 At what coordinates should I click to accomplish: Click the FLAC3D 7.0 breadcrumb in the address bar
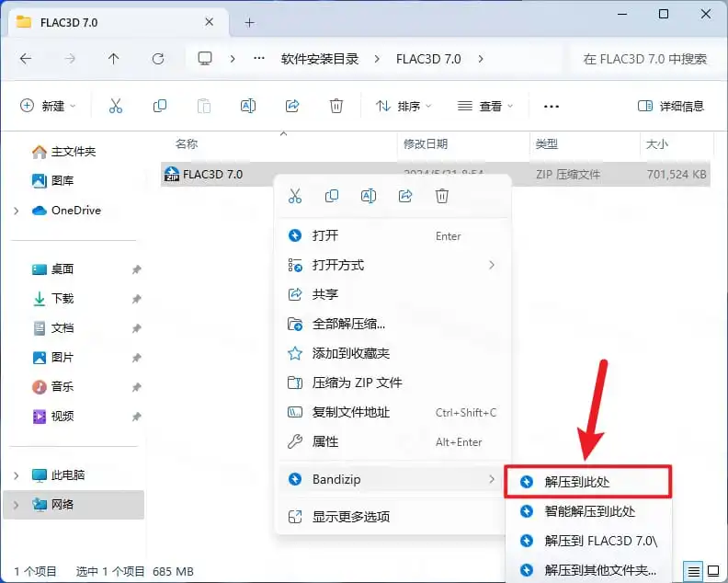(428, 59)
